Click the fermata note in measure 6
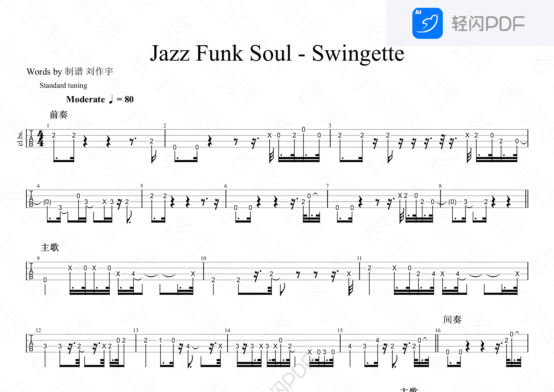554x392 pixels. pyautogui.click(x=309, y=196)
